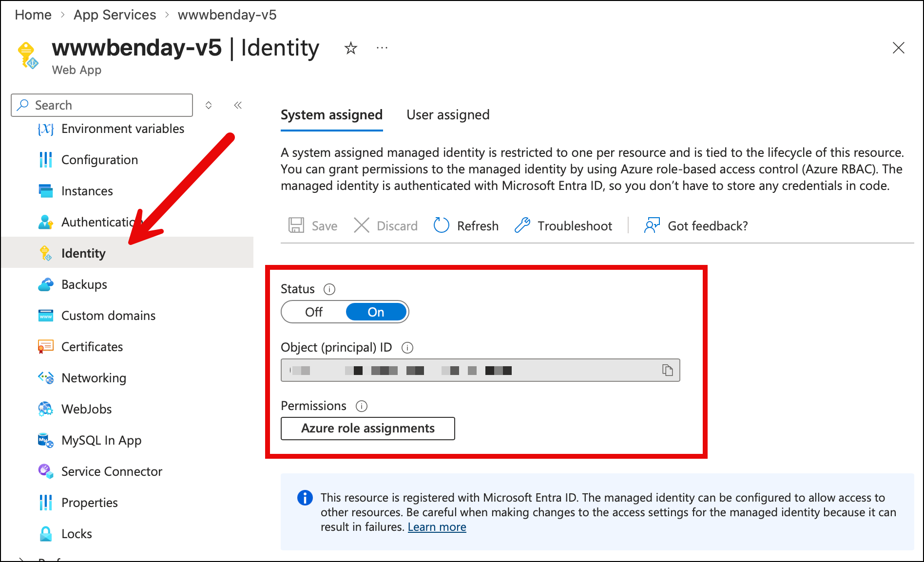Viewport: 924px width, 562px height.
Task: Click the Permissions info icon
Action: point(361,406)
